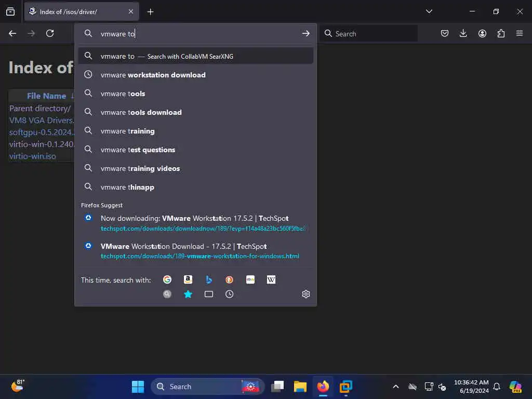Sort by File Name column header
Viewport: 532px width, 399px height.
[46, 96]
